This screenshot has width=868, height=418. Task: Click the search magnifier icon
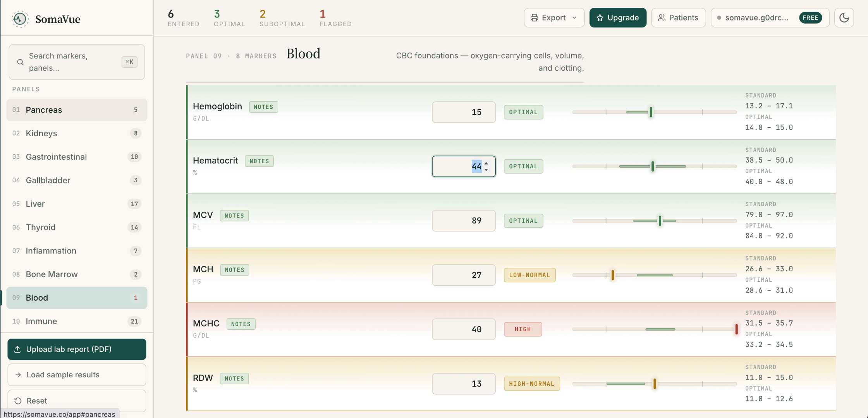(20, 62)
